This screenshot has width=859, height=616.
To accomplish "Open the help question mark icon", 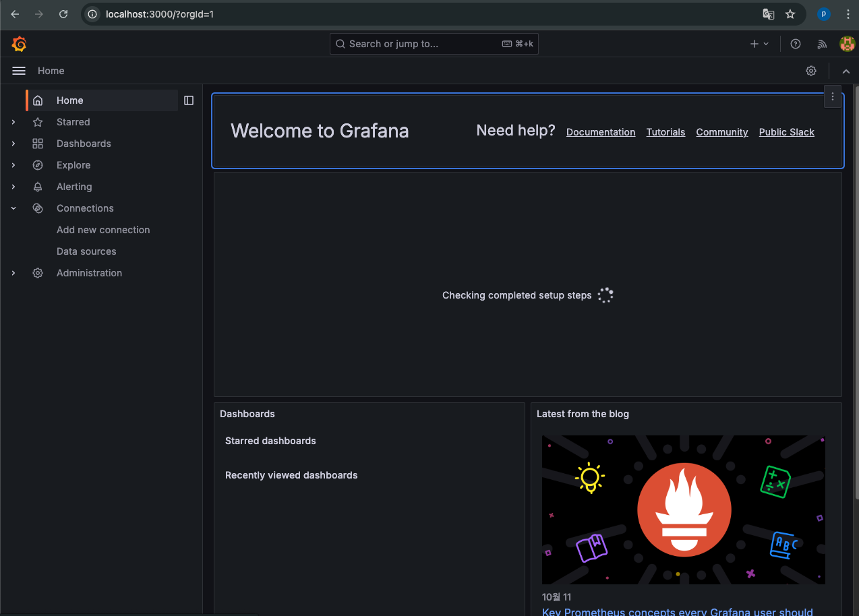I will pos(796,44).
